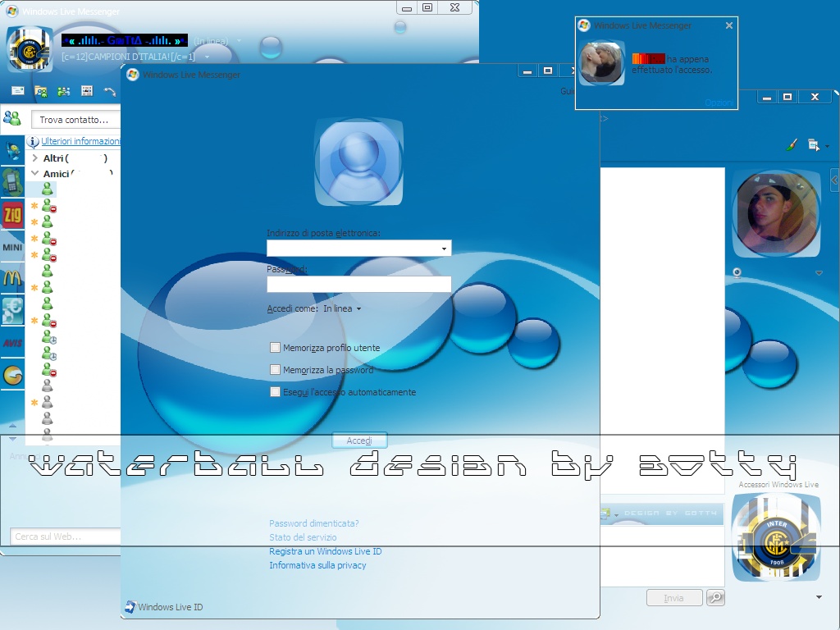Viewport: 840px width, 630px height.
Task: Open dropdown arrow under own Inter picture
Action: click(819, 597)
